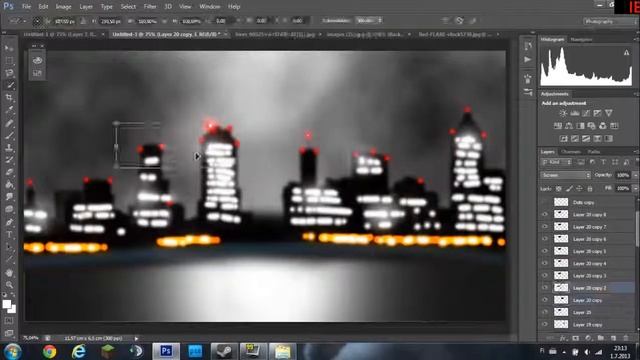Toggle warp mode button in options bar
This screenshot has width=640, height=360.
pos(445,20)
